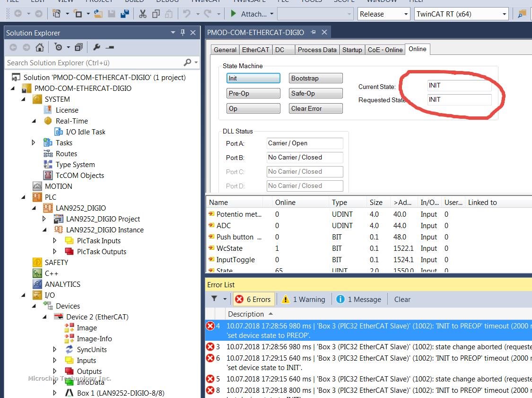The width and height of the screenshot is (532, 398).
Task: Toggle the 6 Errors filter
Action: click(253, 299)
